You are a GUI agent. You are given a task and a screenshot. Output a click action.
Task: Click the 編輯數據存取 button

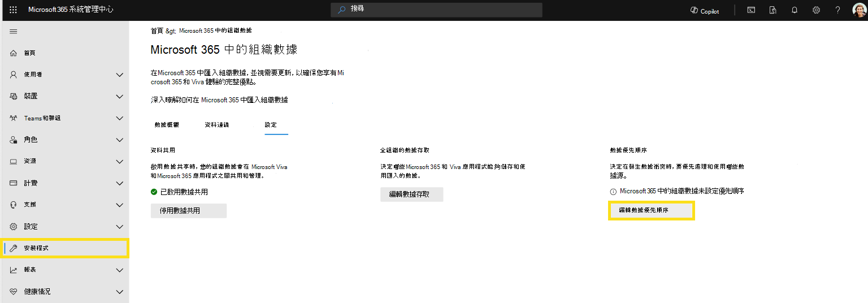411,194
